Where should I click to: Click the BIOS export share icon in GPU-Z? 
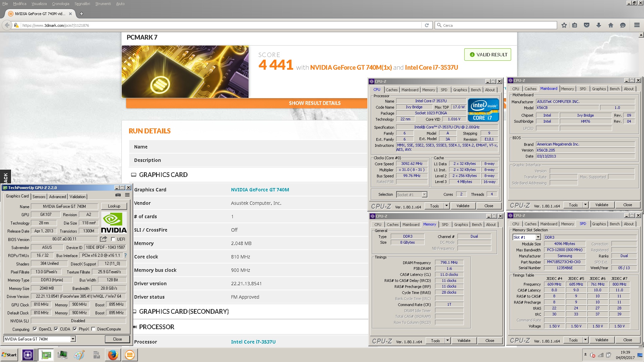click(x=103, y=239)
